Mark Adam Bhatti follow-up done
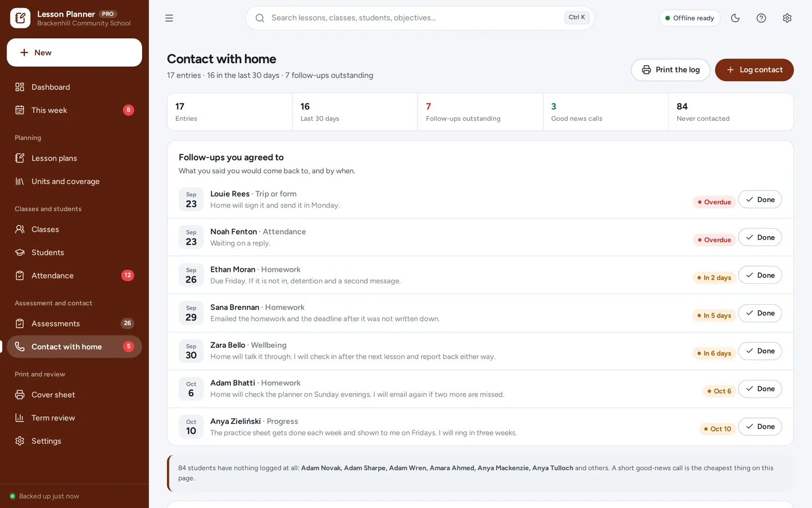This screenshot has height=508, width=812. click(x=760, y=389)
